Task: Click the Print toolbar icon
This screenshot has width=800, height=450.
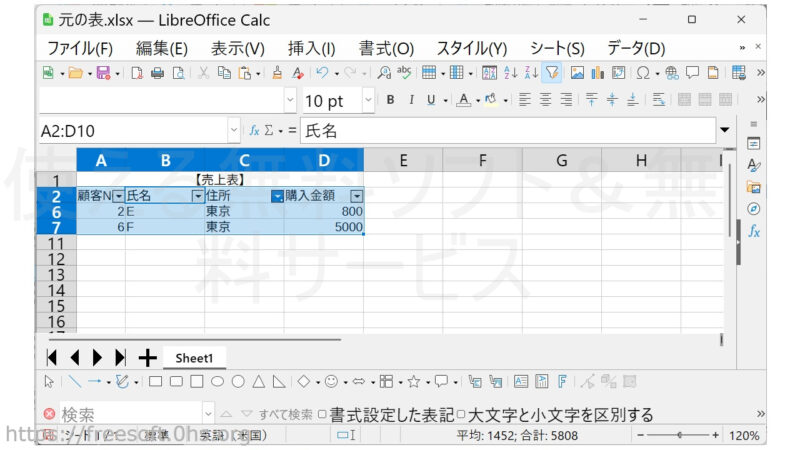Action: click(x=157, y=73)
